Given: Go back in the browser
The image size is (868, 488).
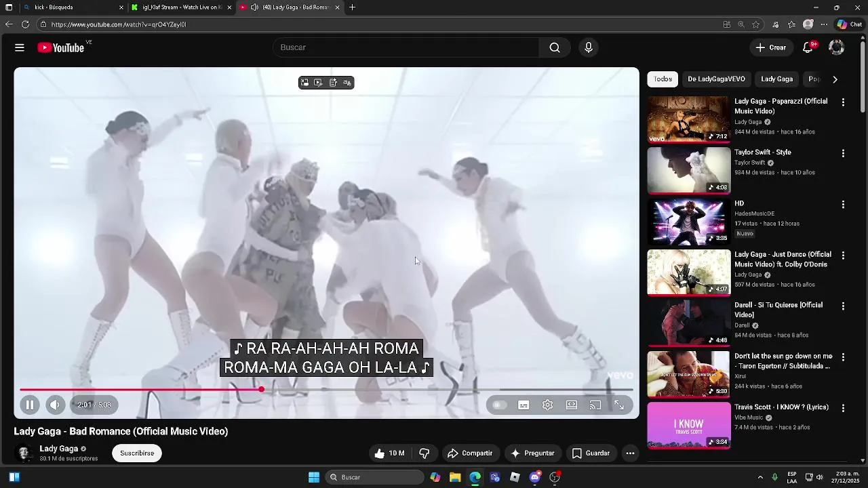Looking at the screenshot, I should (9, 24).
